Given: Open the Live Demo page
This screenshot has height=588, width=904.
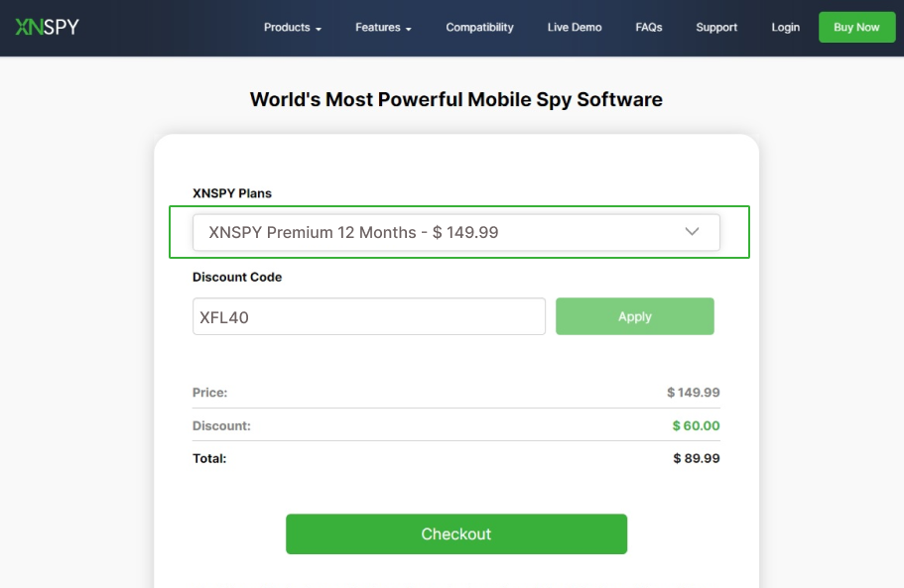Looking at the screenshot, I should point(574,28).
